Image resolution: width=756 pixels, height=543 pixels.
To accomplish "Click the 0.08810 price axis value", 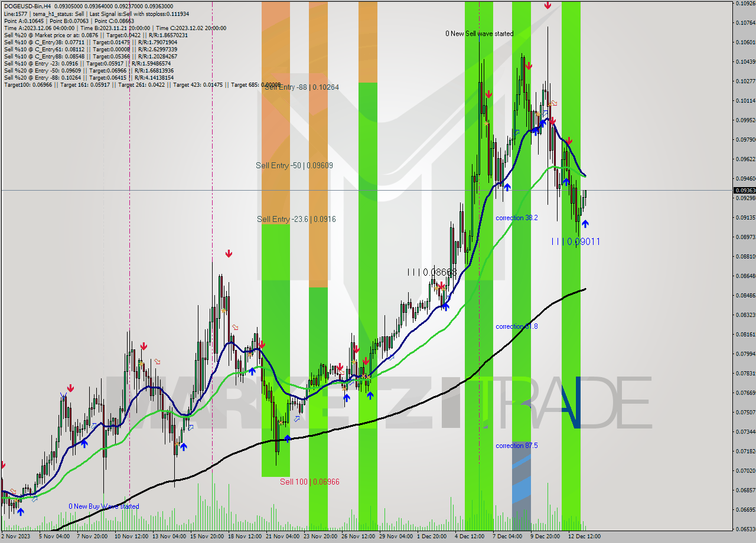I will [x=745, y=257].
